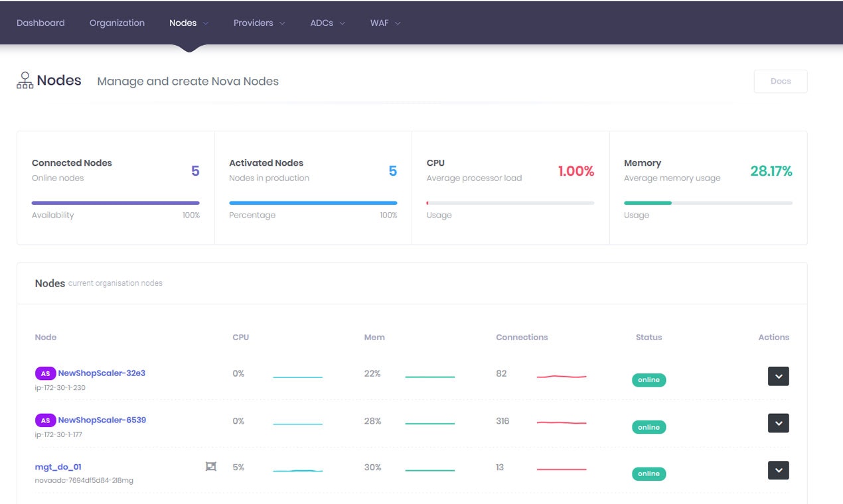Go to the Organization menu item
This screenshot has width=843, height=504.
pyautogui.click(x=117, y=23)
